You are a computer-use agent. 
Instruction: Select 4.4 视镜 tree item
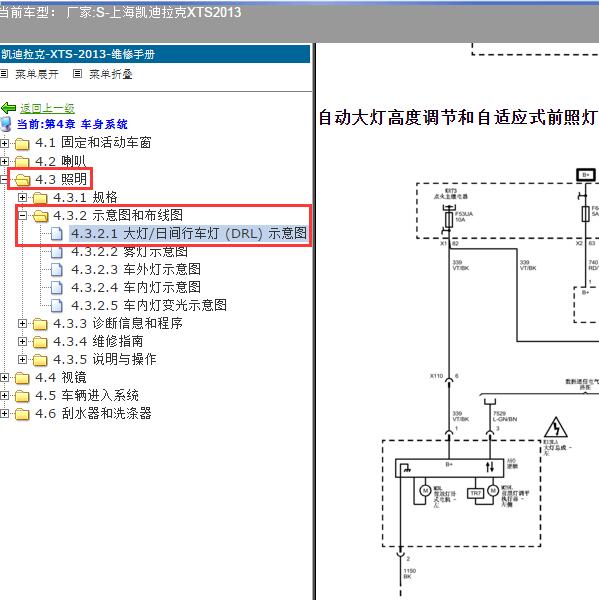point(61,377)
